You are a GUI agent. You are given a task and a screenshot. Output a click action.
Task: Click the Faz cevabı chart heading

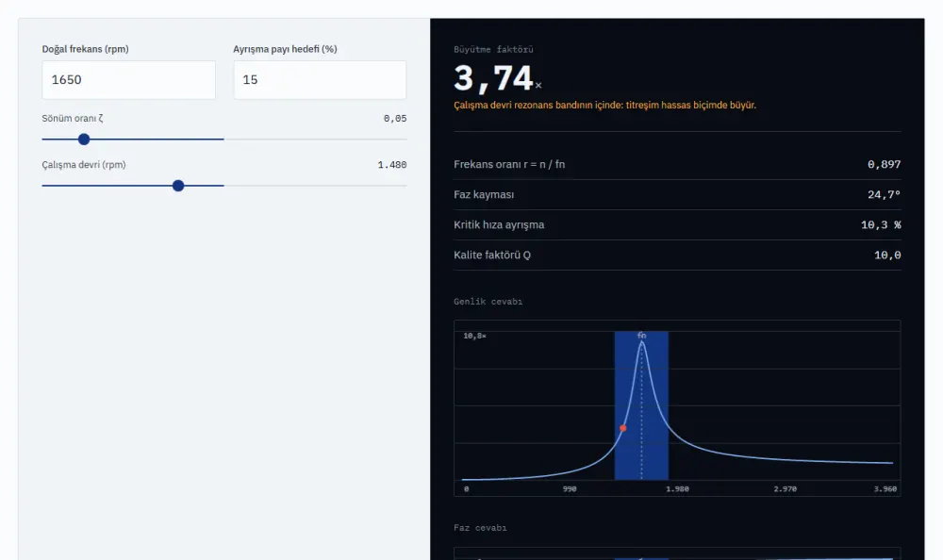click(480, 528)
